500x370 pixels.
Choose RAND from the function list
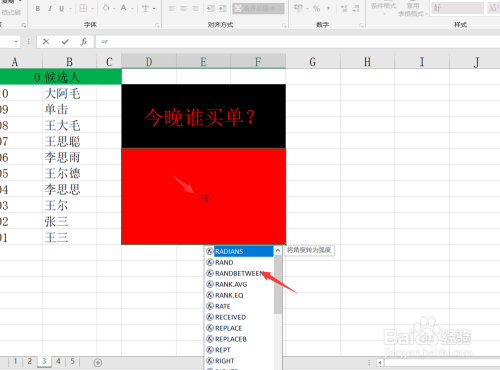coord(240,262)
